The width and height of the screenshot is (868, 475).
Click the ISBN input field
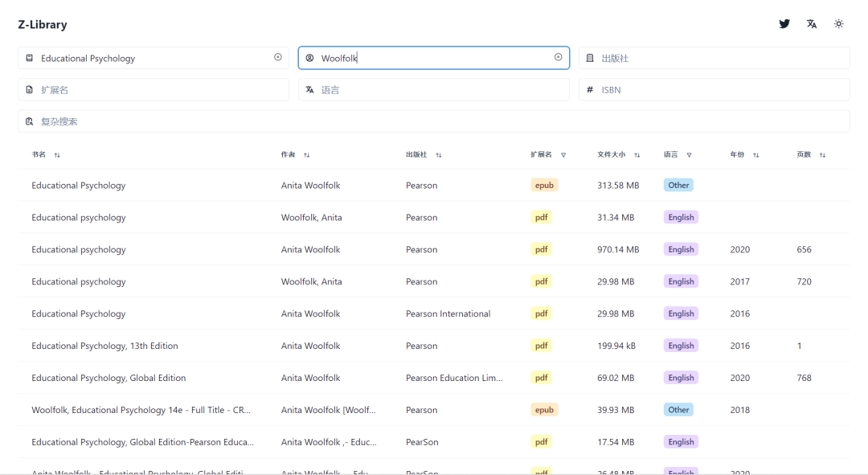714,89
